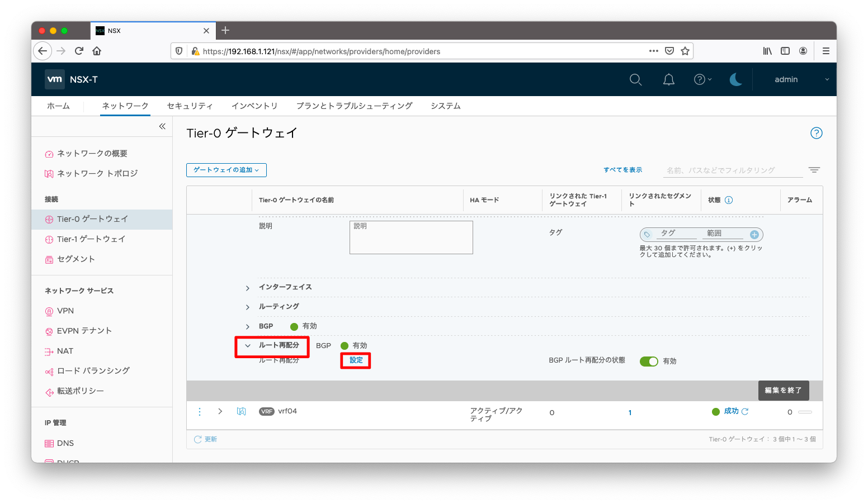Select Tier-0 ゲートウェイ in sidebar
868x504 pixels.
point(102,220)
